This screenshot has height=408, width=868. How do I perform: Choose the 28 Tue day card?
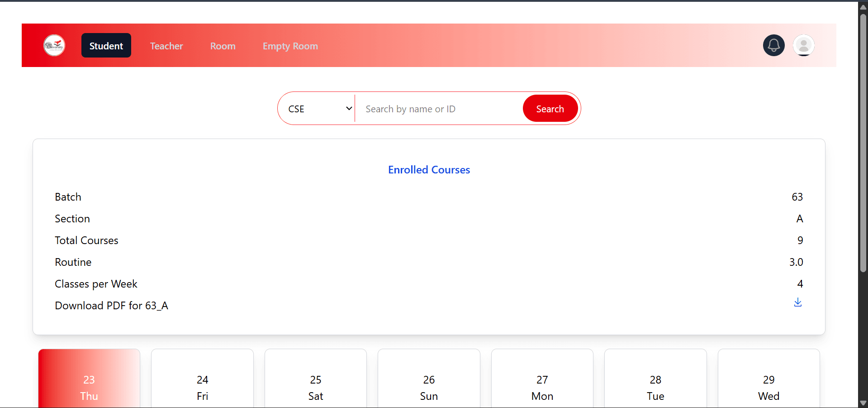655,387
